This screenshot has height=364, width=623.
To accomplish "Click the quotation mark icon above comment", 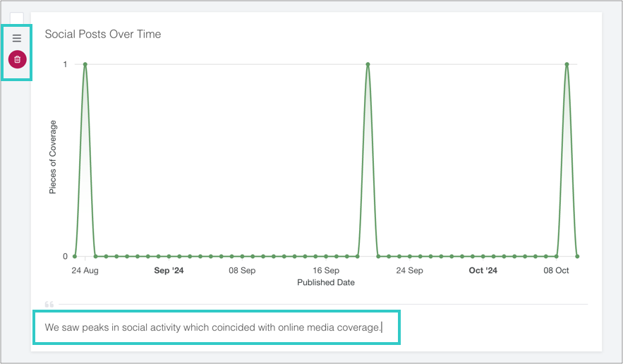I will tap(49, 305).
